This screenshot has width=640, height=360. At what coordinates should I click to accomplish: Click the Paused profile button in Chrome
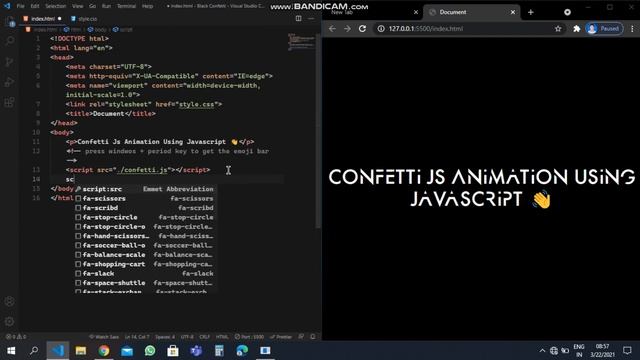coord(604,29)
